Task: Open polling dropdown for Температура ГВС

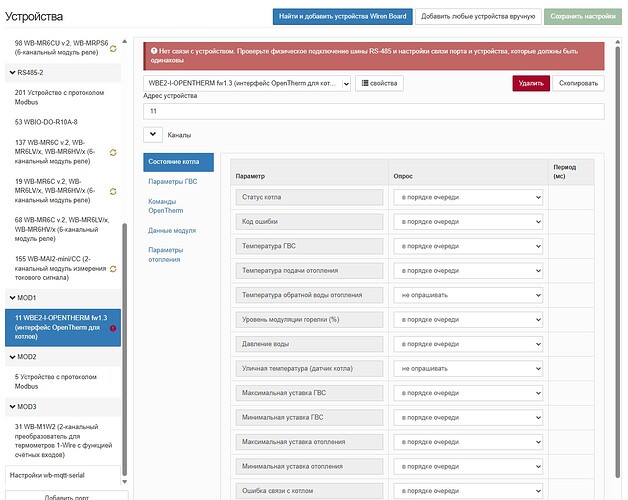Action: point(468,246)
